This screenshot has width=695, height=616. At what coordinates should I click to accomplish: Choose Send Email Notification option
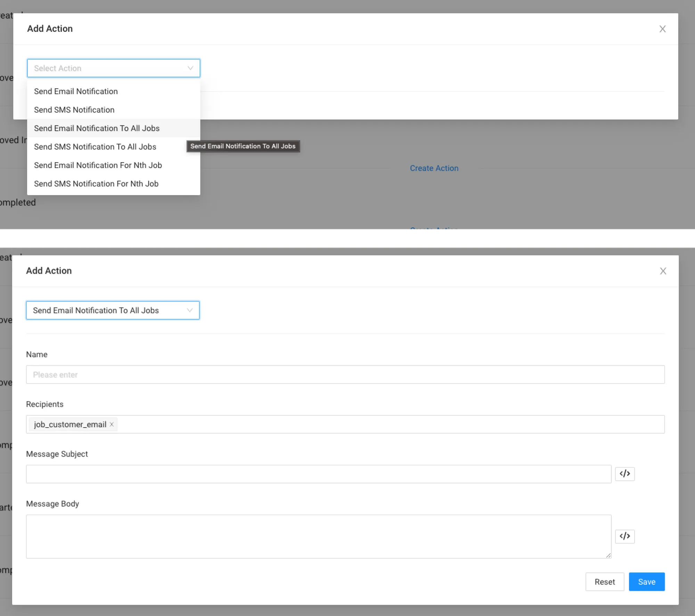pyautogui.click(x=113, y=91)
